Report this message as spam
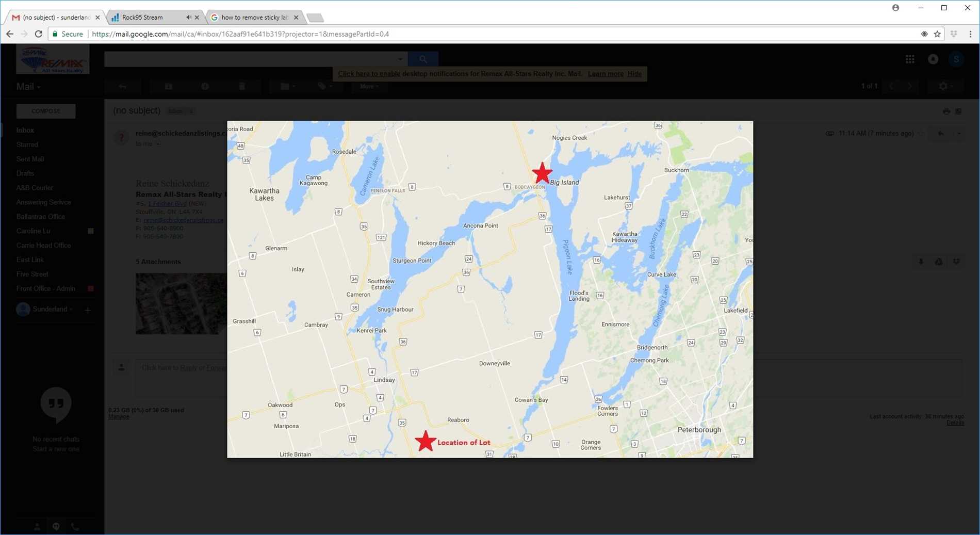 pos(205,87)
